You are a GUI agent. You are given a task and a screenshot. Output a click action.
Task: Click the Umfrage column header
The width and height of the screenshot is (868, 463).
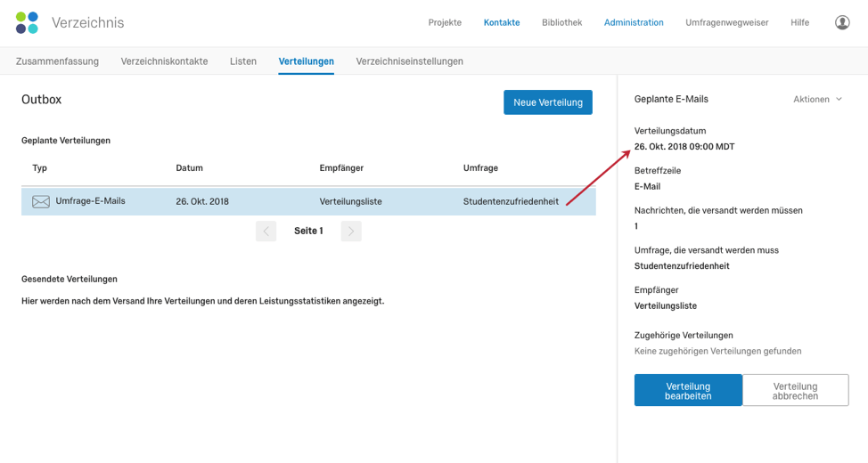coord(480,168)
